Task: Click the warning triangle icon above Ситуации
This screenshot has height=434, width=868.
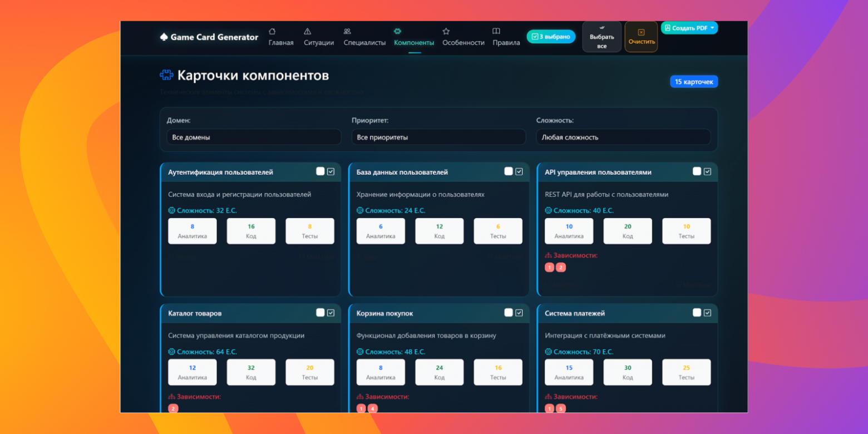Action: [x=308, y=32]
